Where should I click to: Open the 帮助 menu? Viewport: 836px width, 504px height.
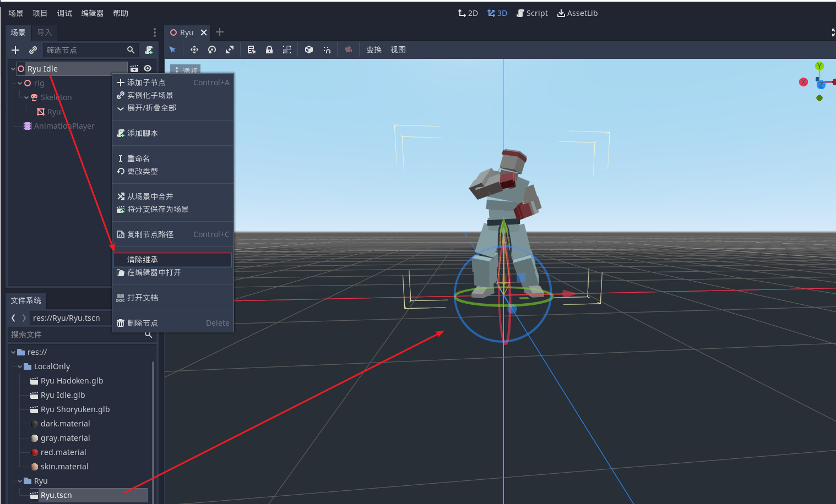(x=121, y=13)
